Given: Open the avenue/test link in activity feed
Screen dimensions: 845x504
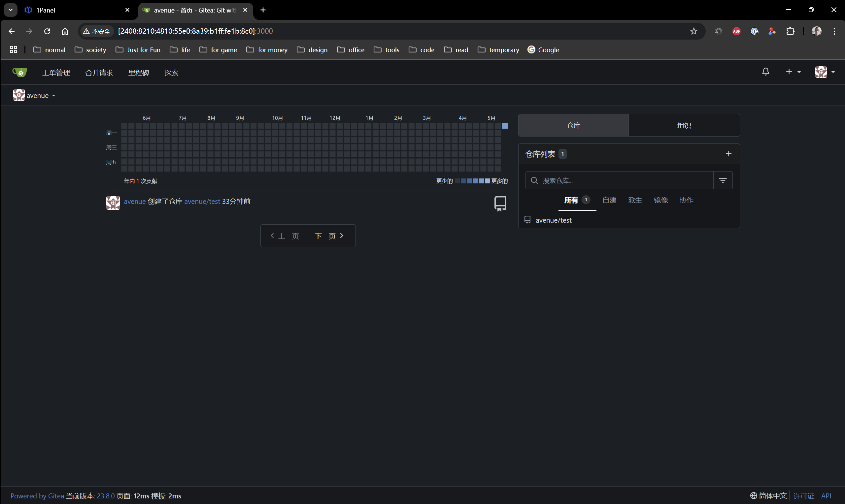Looking at the screenshot, I should click(202, 202).
